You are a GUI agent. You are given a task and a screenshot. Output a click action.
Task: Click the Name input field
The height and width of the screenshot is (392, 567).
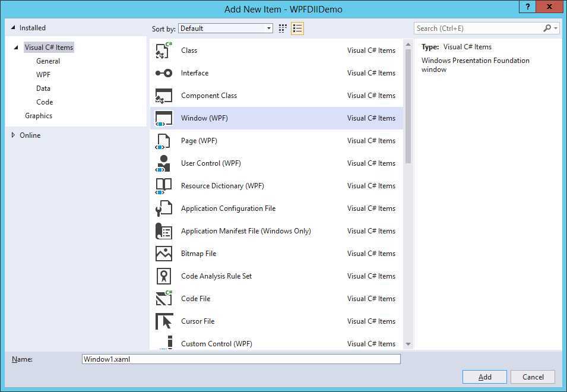[x=241, y=359]
